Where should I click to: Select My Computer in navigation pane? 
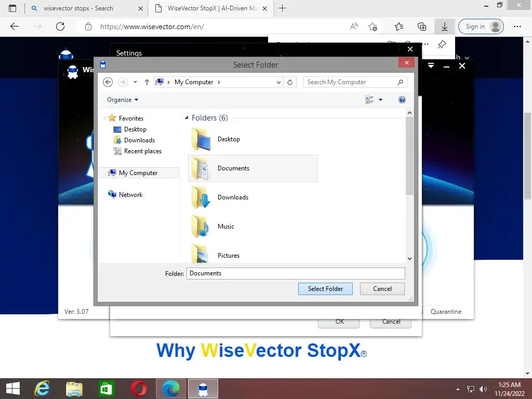[139, 172]
